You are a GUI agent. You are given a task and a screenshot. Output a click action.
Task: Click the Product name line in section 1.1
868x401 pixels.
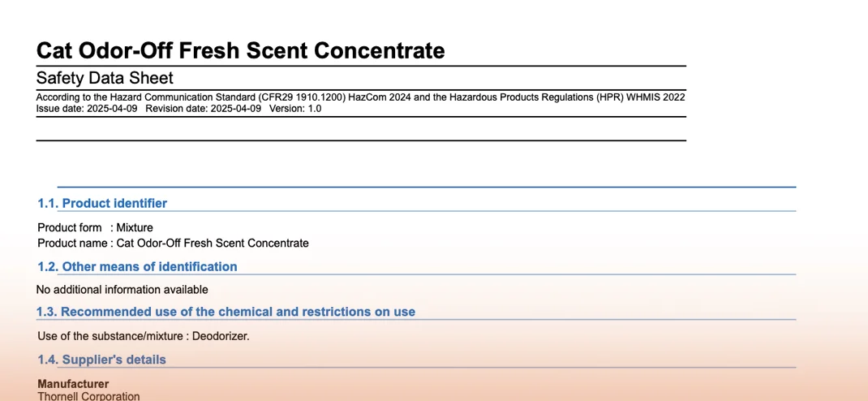tap(173, 243)
